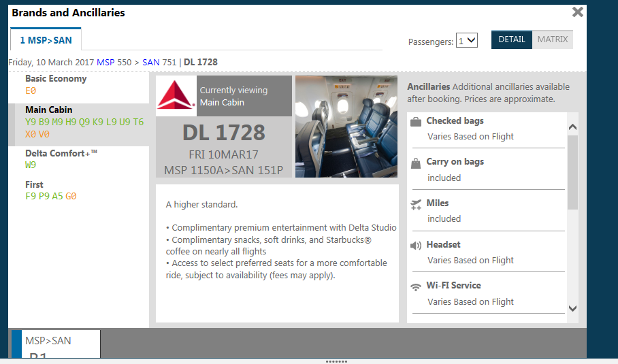Click the Delta airline logo
The image size is (618, 364).
pyautogui.click(x=176, y=95)
